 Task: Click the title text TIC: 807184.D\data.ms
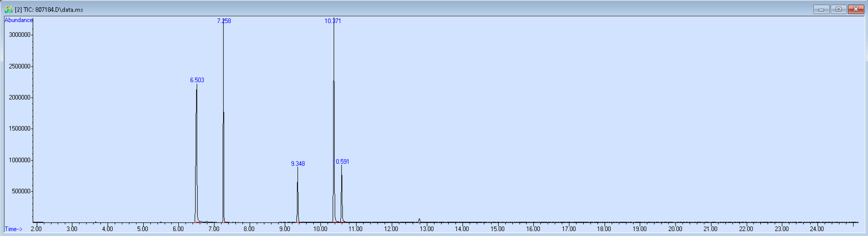point(53,10)
